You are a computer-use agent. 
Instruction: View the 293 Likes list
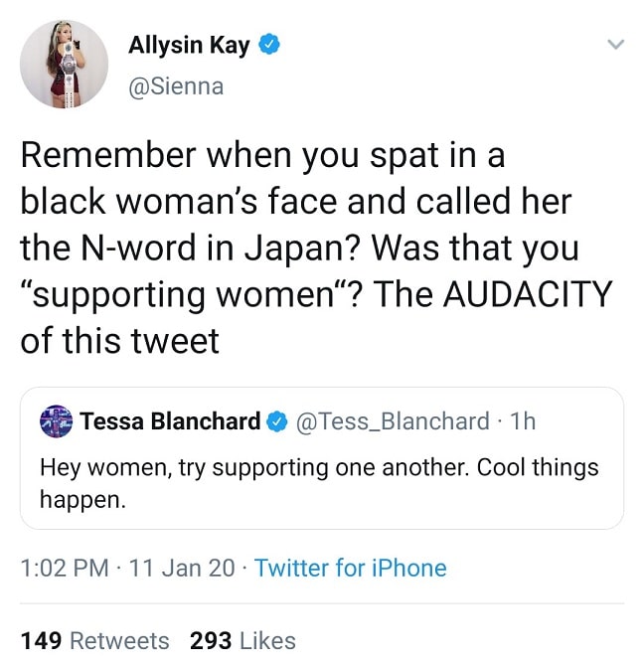tap(242, 640)
